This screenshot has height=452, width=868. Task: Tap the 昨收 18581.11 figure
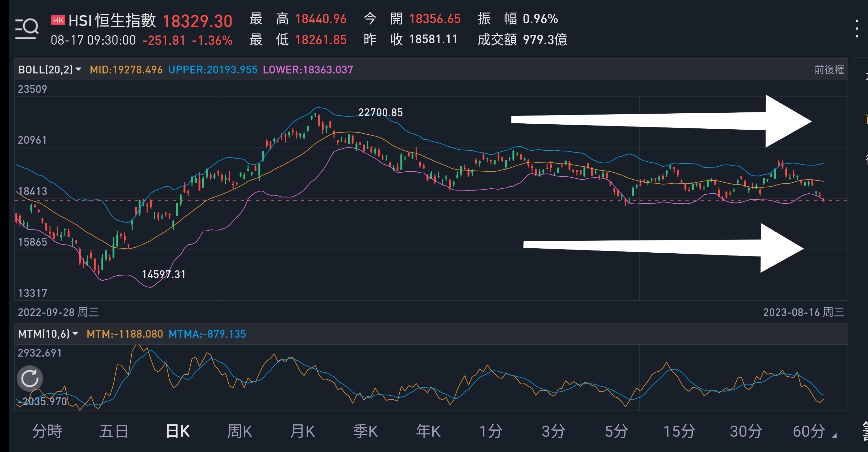(433, 39)
